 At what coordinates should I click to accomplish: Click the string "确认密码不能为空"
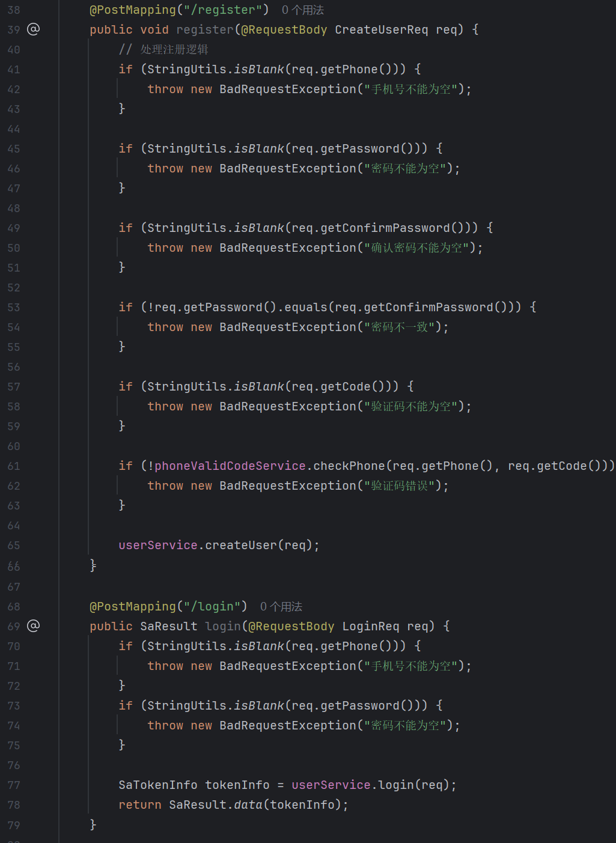pos(416,248)
